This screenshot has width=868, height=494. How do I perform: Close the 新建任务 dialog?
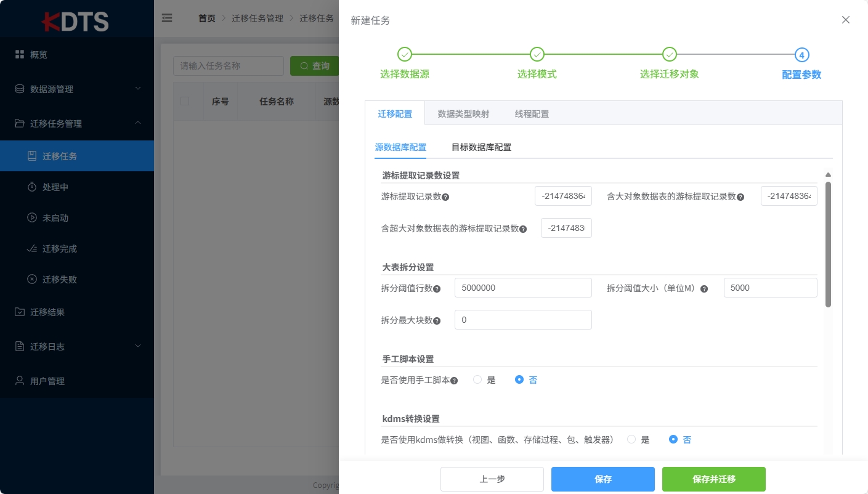[x=846, y=20]
